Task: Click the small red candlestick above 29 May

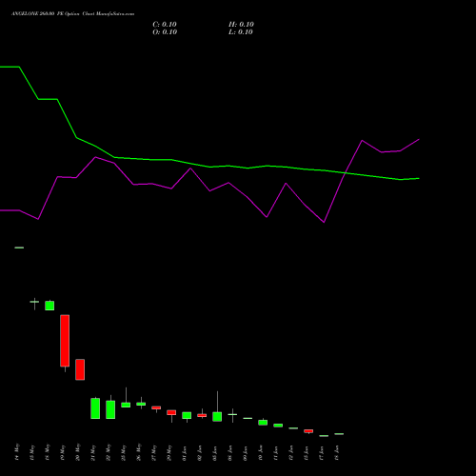Action: tap(171, 412)
